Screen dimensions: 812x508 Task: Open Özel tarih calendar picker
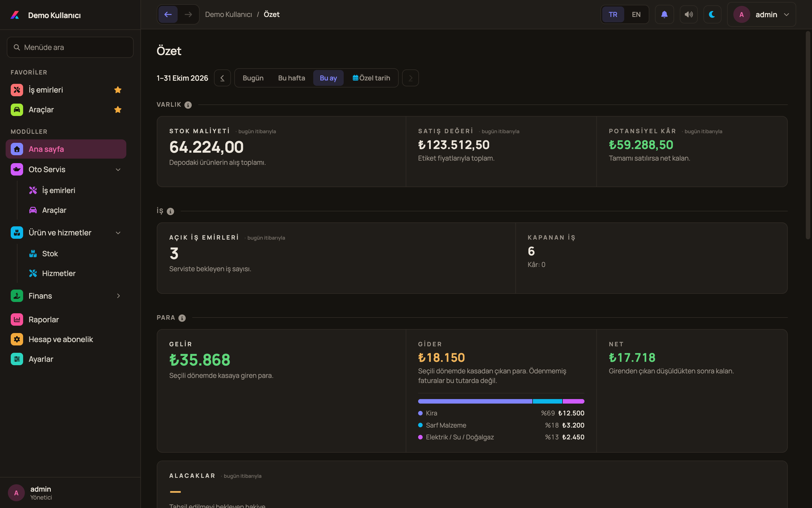pos(371,78)
